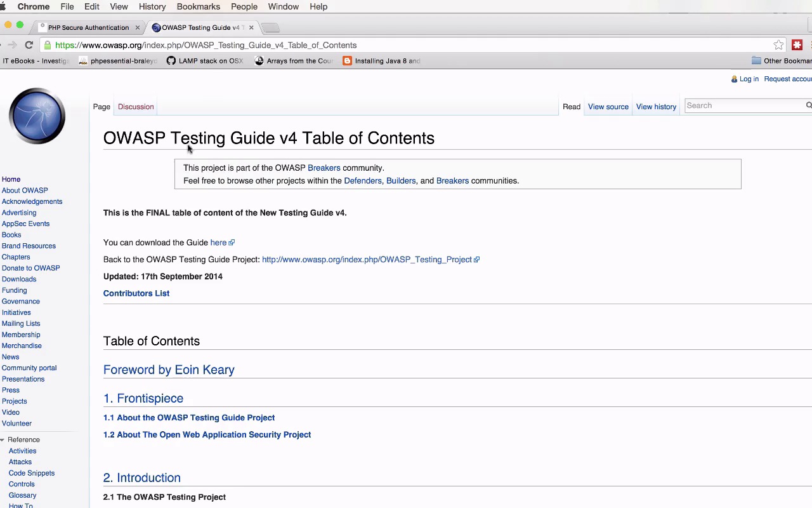
Task: Open the History menu in menu bar
Action: pos(152,6)
